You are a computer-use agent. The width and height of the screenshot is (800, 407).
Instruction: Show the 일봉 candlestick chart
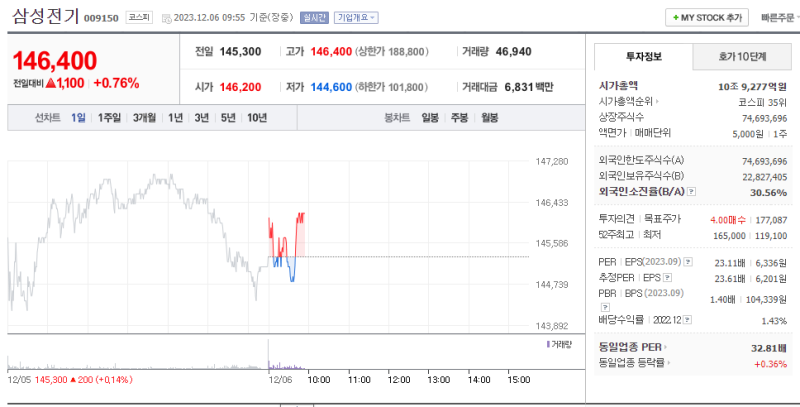pos(430,118)
